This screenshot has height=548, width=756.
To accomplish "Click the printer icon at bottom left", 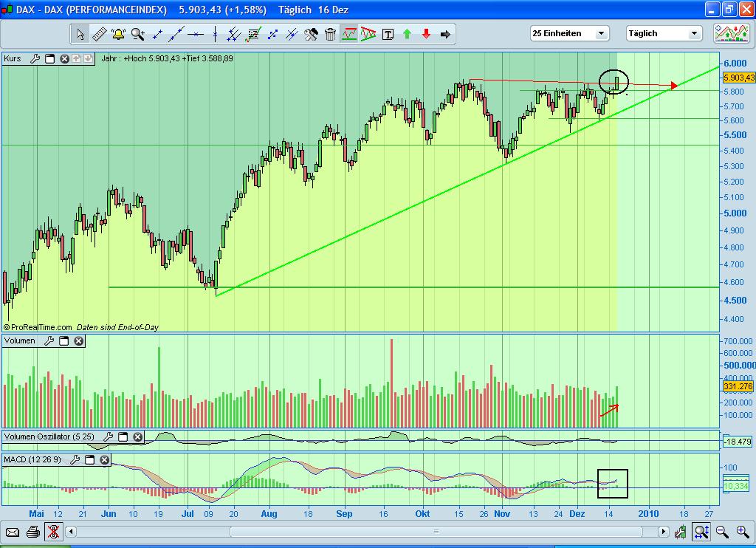I will 32,531.
